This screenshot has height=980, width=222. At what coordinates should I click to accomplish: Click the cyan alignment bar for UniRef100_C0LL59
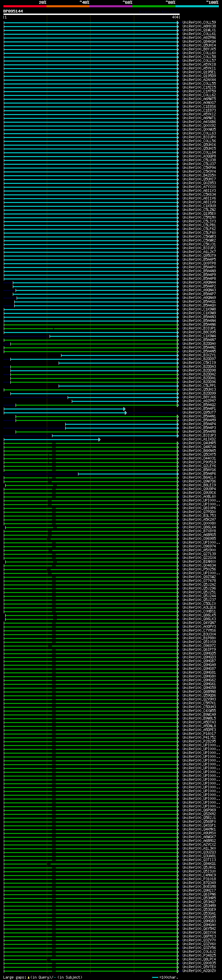click(91, 23)
